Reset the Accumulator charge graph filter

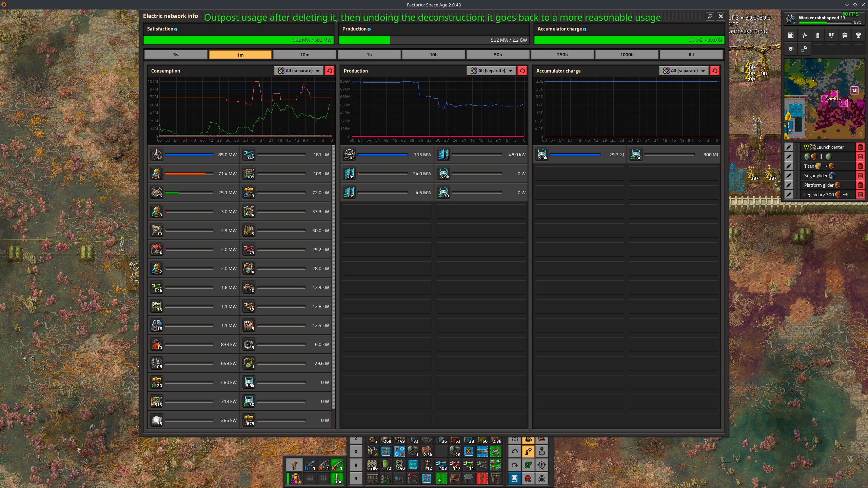point(715,70)
